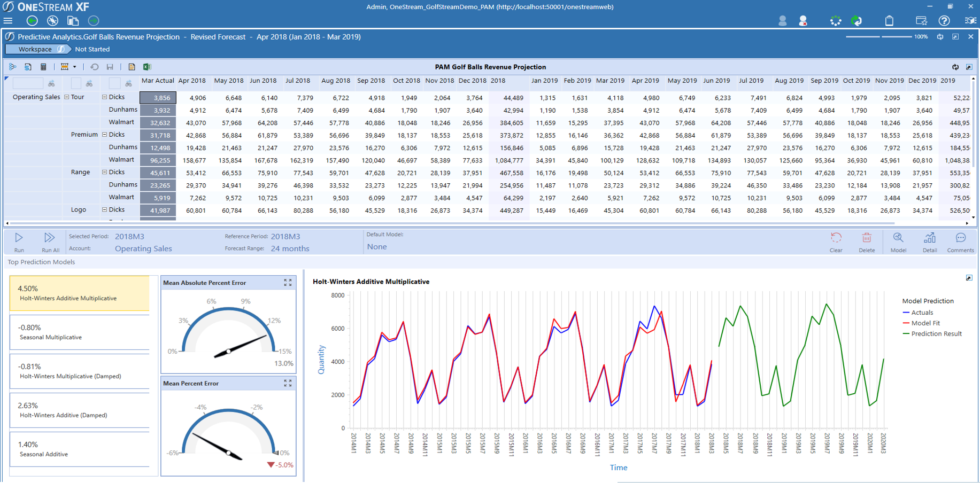Select the Seasonal Multiplicative model
Image resolution: width=980 pixels, height=483 pixels.
click(79, 332)
